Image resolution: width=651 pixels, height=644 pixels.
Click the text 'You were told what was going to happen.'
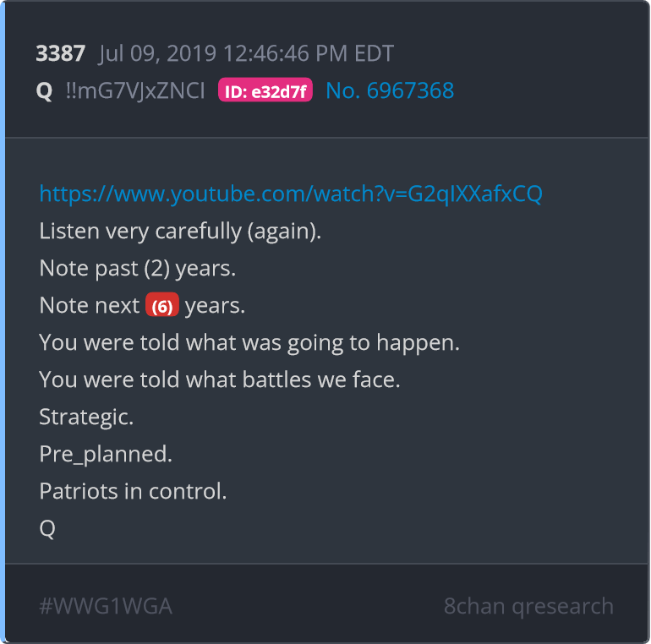tap(249, 343)
